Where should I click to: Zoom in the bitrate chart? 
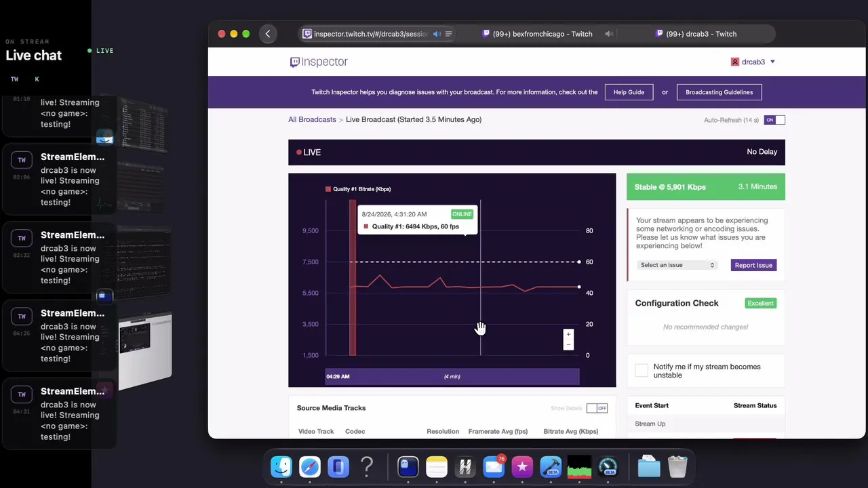point(568,334)
